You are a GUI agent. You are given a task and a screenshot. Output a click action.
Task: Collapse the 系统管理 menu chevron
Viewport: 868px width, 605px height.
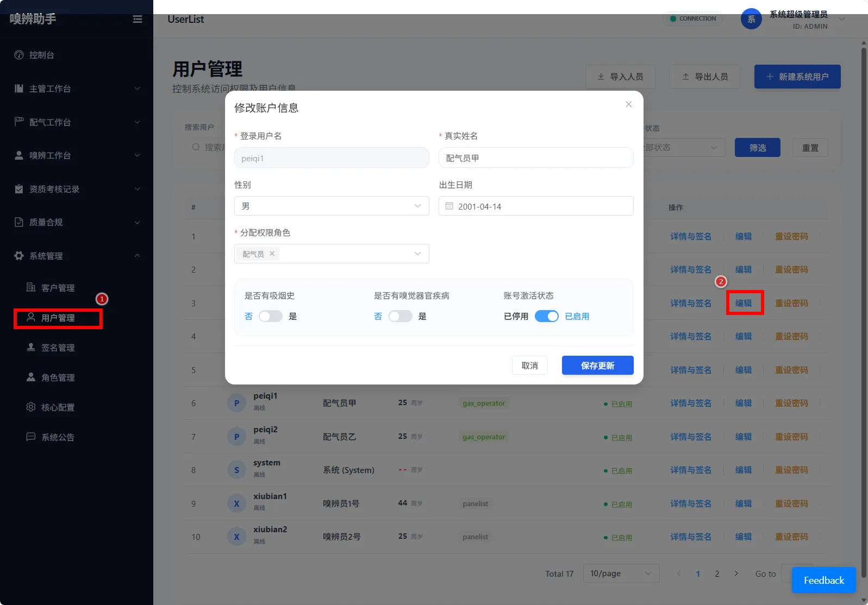[x=137, y=256]
